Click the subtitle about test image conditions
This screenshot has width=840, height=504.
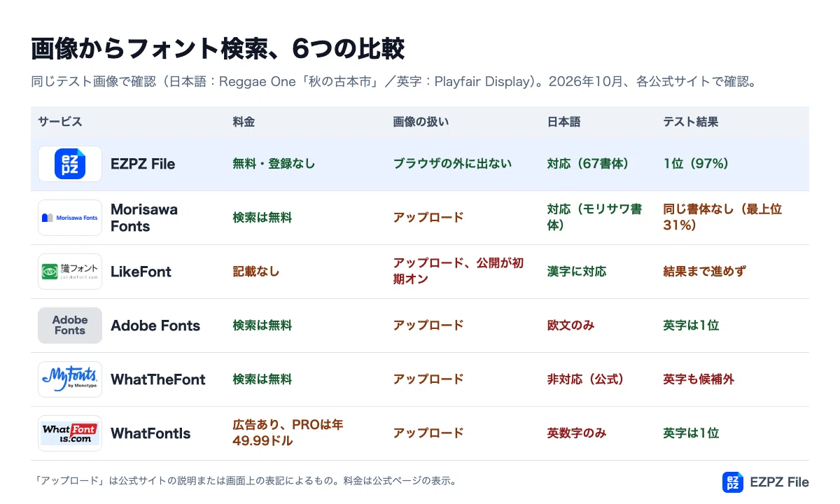tap(394, 82)
